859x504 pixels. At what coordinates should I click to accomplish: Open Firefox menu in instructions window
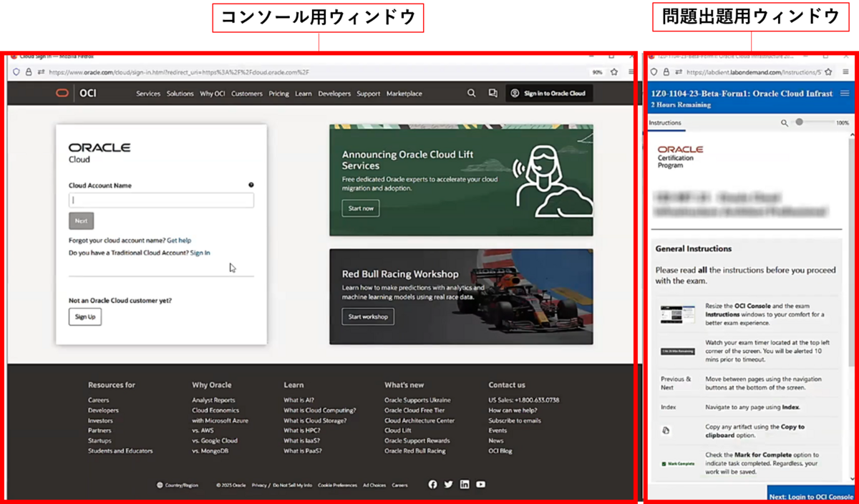(845, 72)
